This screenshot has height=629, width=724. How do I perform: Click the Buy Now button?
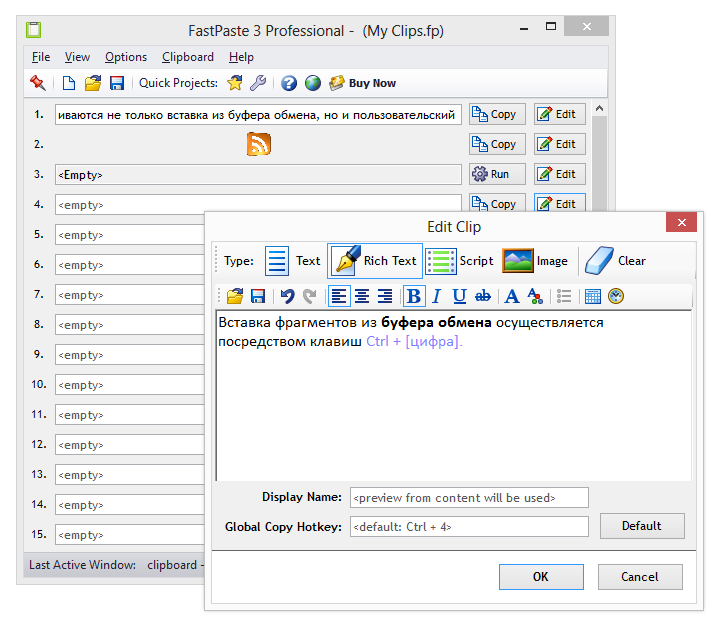click(362, 83)
